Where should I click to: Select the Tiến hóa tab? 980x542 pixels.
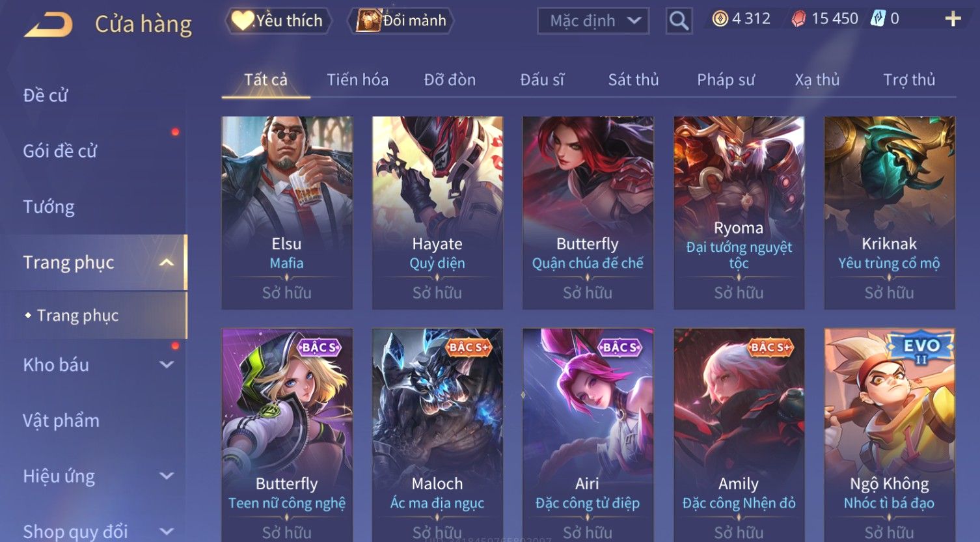(x=357, y=80)
